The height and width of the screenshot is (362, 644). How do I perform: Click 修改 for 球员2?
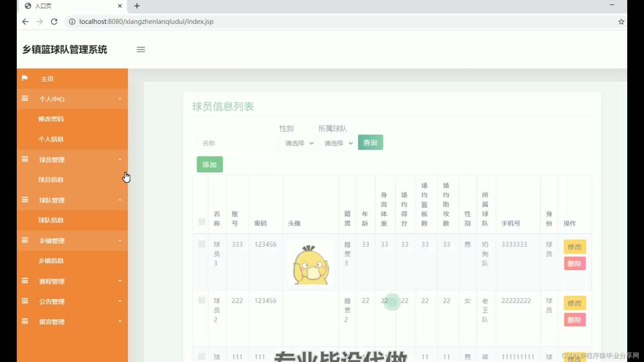(575, 303)
